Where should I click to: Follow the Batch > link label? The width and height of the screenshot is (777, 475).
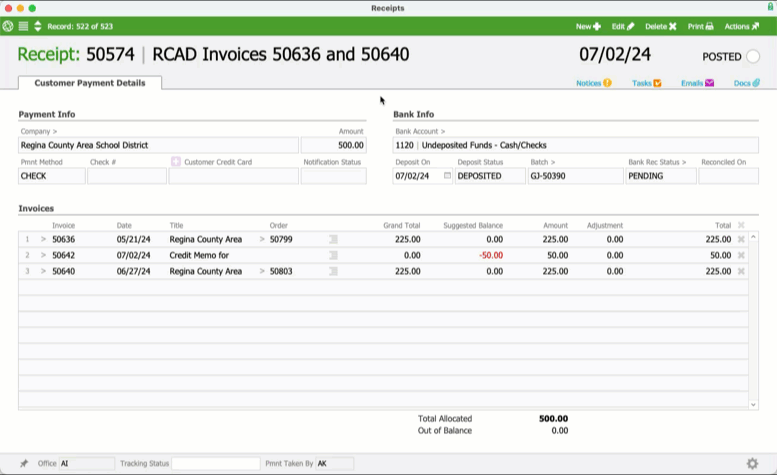point(543,162)
